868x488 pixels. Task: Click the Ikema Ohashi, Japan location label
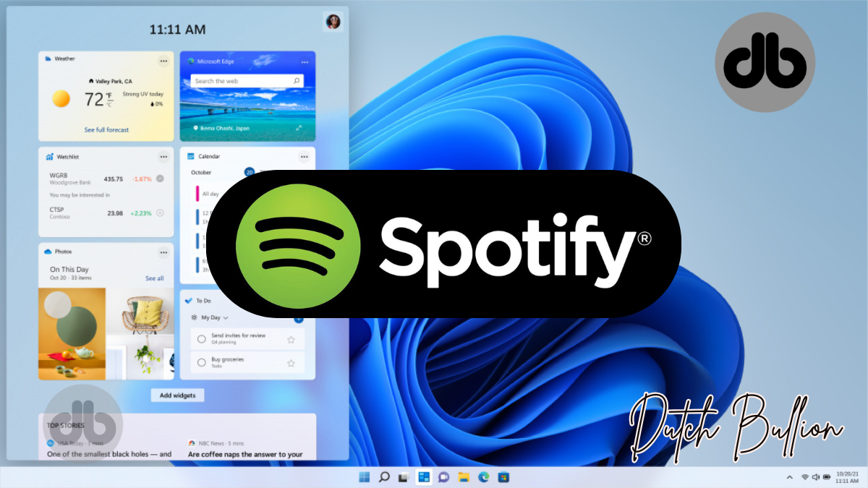click(x=221, y=127)
